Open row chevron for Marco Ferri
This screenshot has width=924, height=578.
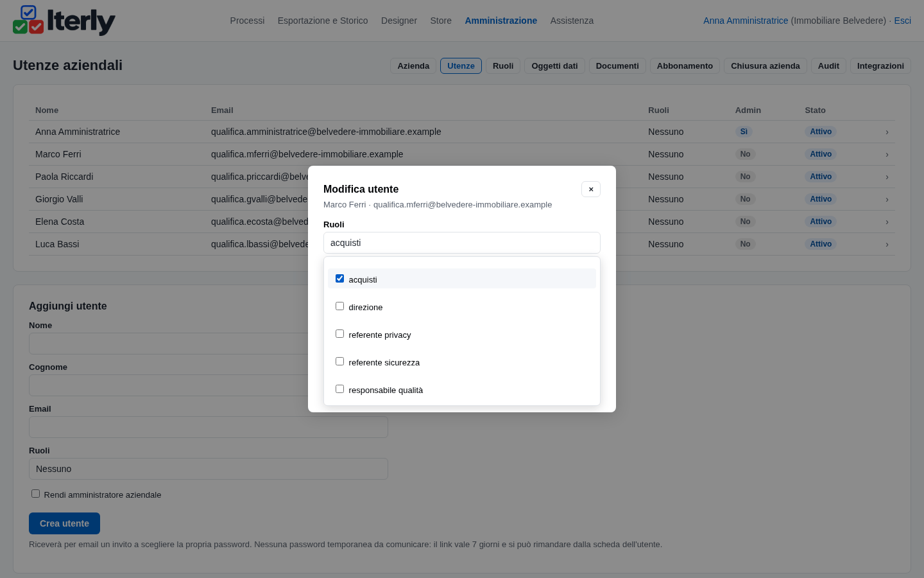tap(887, 154)
